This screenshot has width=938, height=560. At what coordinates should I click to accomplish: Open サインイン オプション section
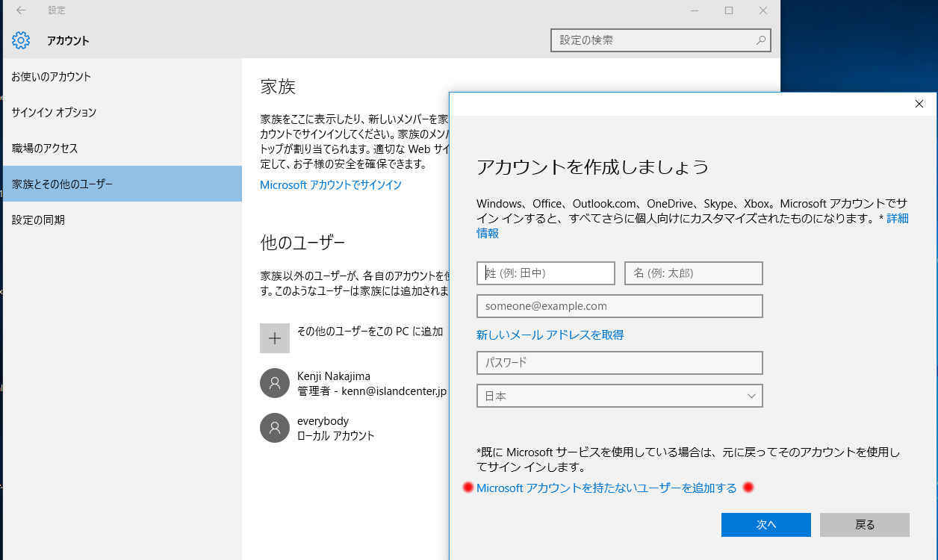[121, 112]
